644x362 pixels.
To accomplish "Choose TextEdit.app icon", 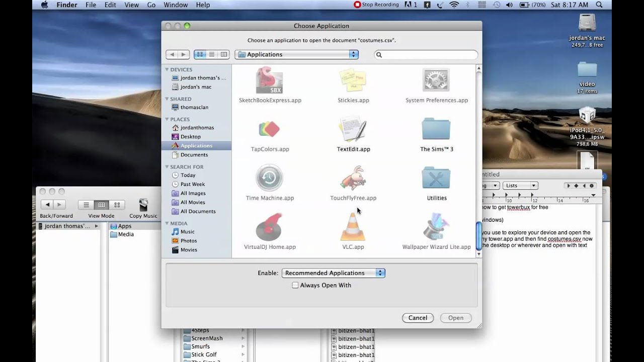I will (353, 129).
